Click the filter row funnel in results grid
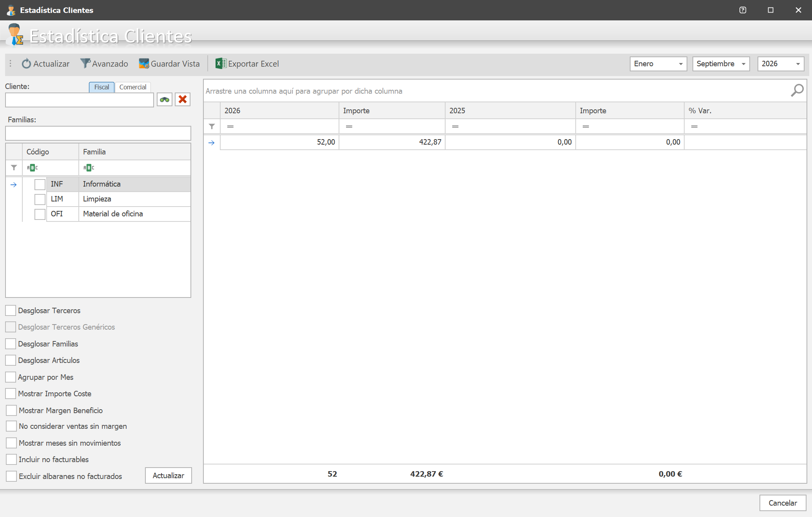The width and height of the screenshot is (812, 517). [x=212, y=127]
